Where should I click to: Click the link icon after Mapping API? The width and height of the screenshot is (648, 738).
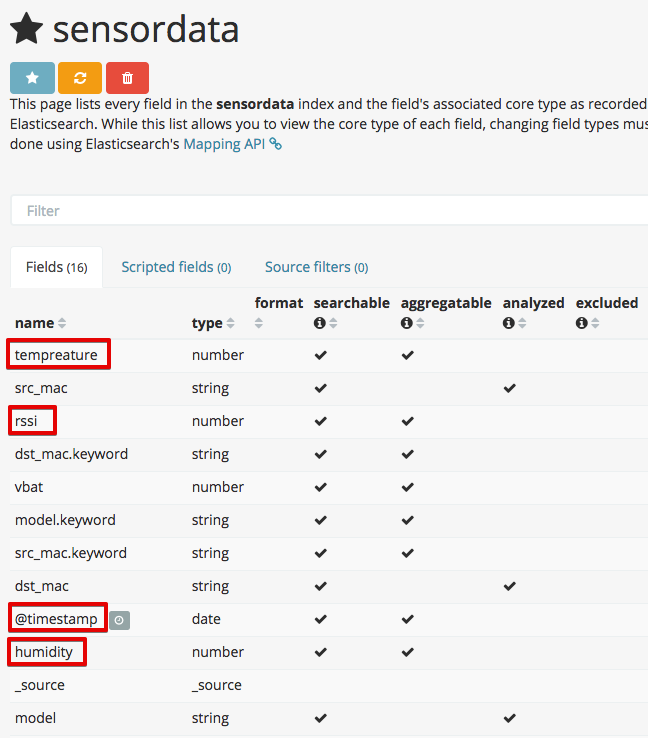click(276, 144)
